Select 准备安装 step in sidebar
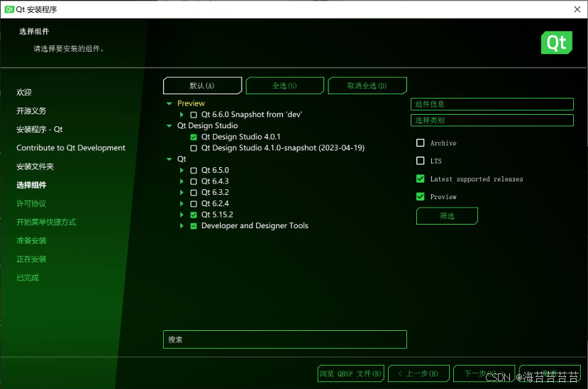The height and width of the screenshot is (389, 588). (x=31, y=241)
